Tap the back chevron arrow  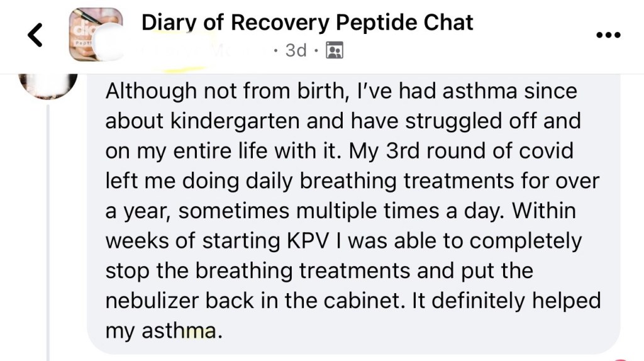click(x=36, y=36)
